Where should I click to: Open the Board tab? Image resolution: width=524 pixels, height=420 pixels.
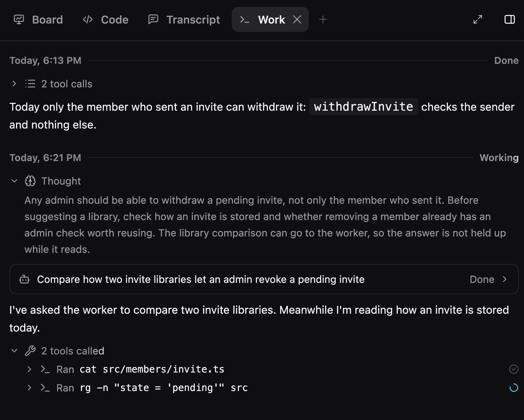click(x=38, y=20)
